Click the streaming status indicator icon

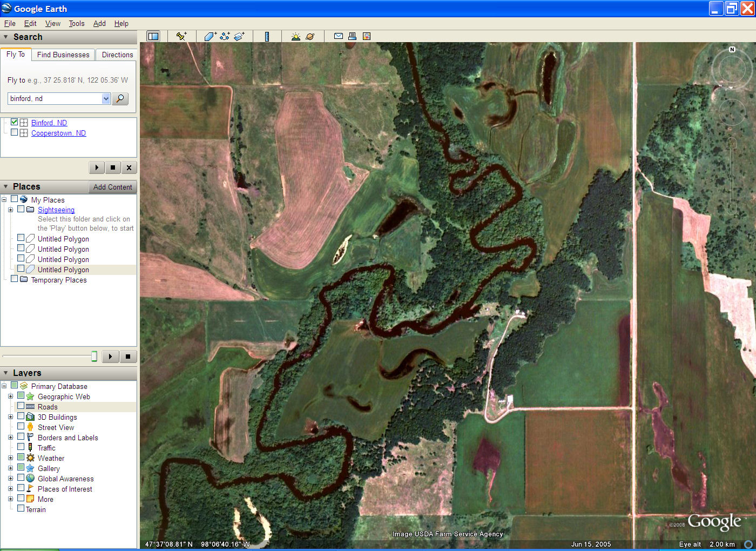[748, 544]
